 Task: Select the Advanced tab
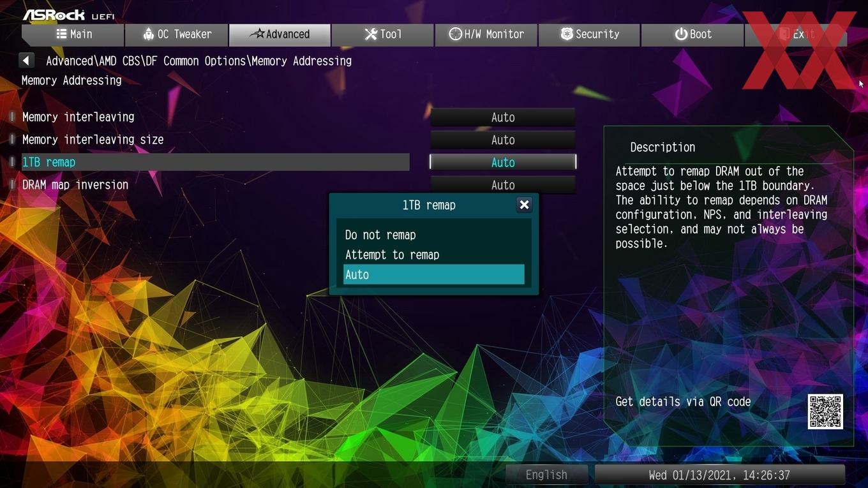pyautogui.click(x=280, y=34)
